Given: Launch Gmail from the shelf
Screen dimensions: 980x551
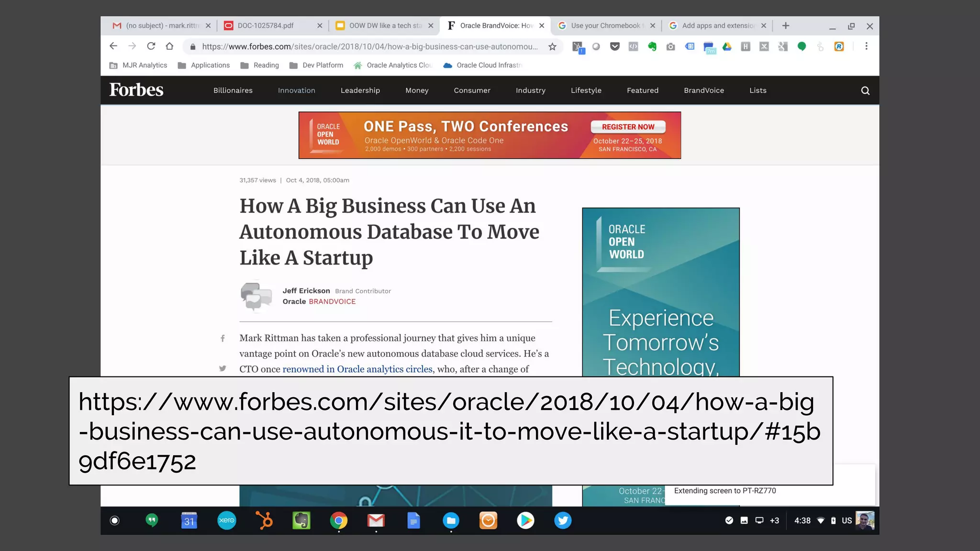Looking at the screenshot, I should 376,520.
